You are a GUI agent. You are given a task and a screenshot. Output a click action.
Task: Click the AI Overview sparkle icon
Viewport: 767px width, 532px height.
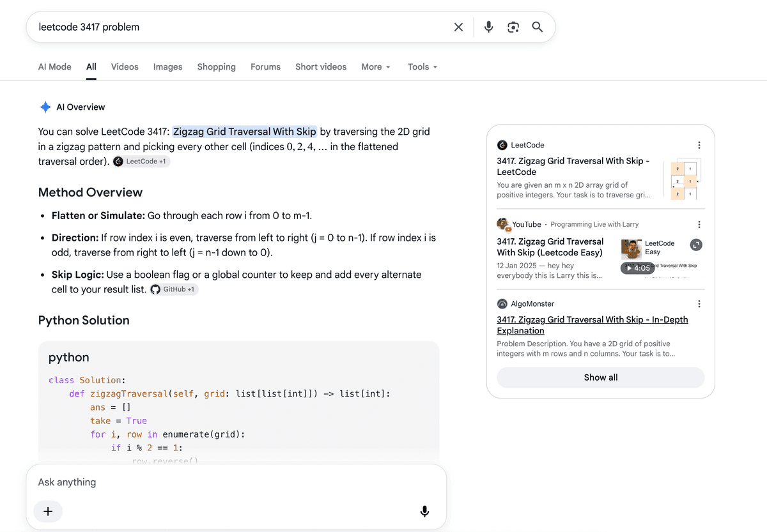click(x=45, y=107)
